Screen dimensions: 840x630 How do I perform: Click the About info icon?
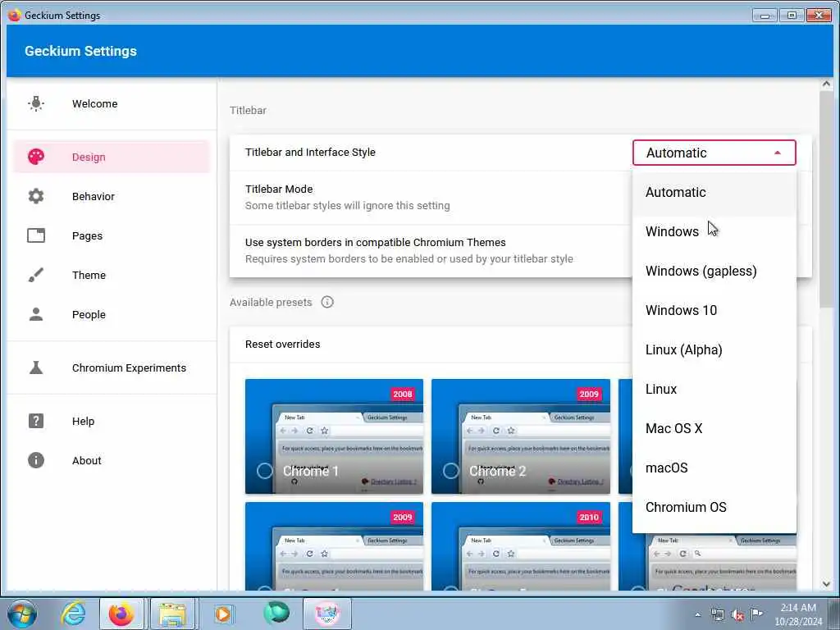pos(36,460)
